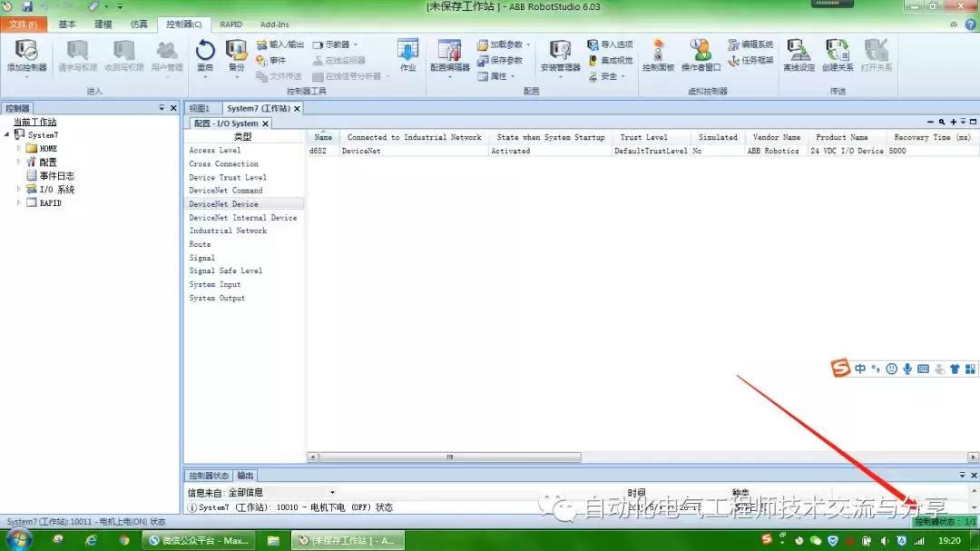Collapse the System7 tree node
The image size is (980, 551).
[7, 134]
